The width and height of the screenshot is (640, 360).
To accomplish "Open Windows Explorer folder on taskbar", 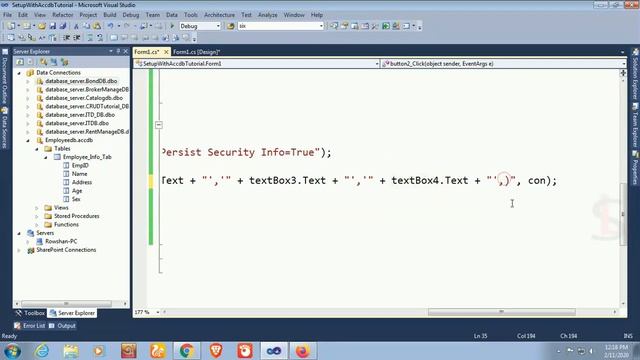I will pos(71,351).
